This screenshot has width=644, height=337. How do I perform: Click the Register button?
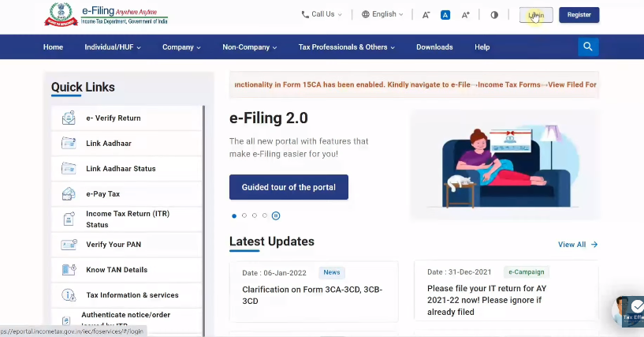point(579,15)
